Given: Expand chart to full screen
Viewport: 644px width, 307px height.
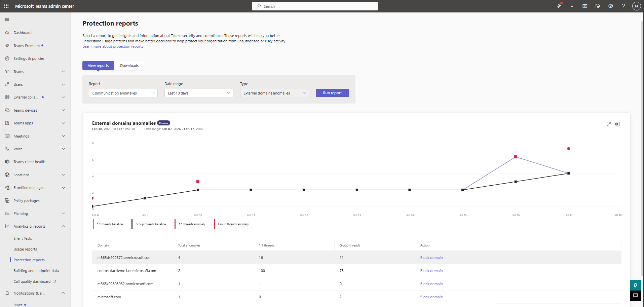Looking at the screenshot, I should tap(609, 124).
